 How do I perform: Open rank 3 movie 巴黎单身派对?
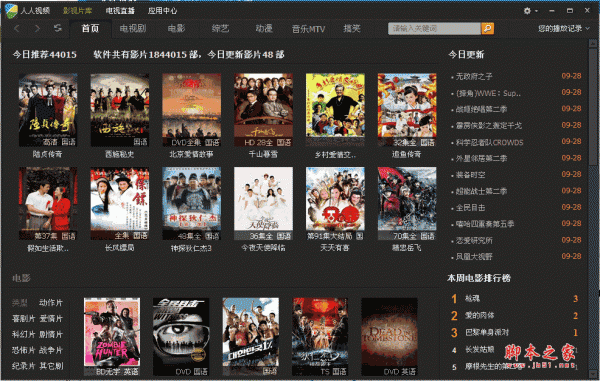487,332
